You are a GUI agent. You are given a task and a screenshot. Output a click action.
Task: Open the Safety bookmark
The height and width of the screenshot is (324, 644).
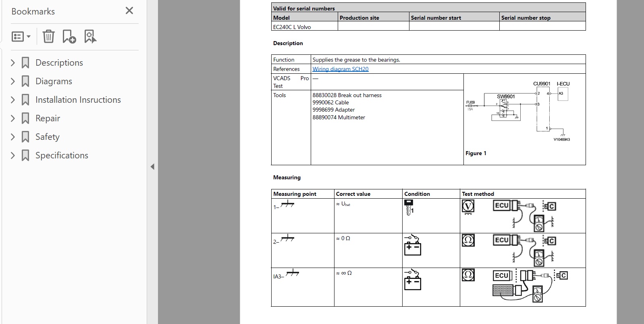point(47,137)
